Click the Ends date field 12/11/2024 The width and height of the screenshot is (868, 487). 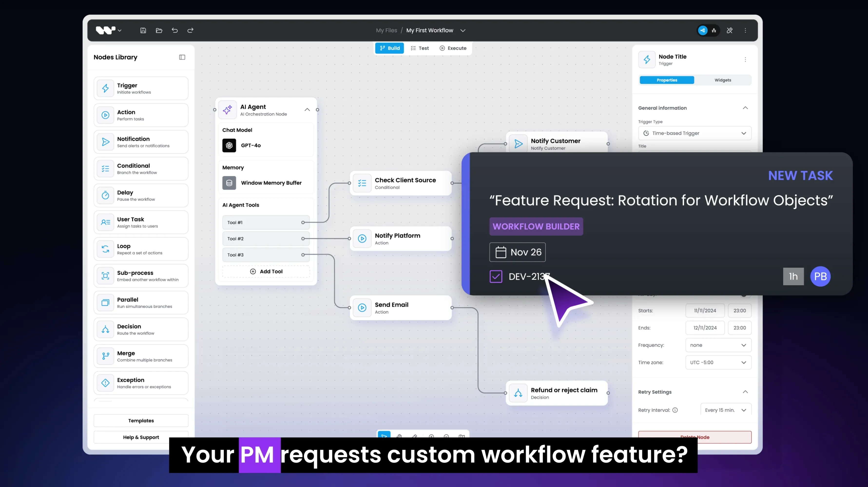[705, 328]
